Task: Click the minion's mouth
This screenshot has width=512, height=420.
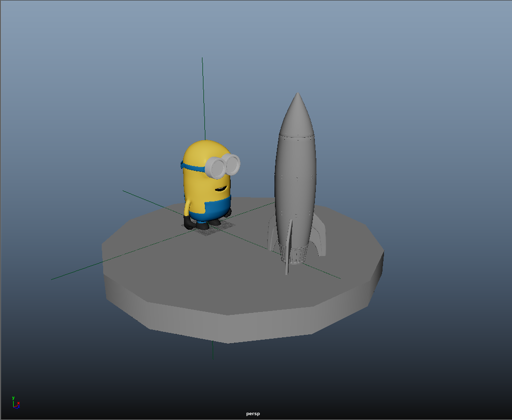Action: (x=221, y=189)
